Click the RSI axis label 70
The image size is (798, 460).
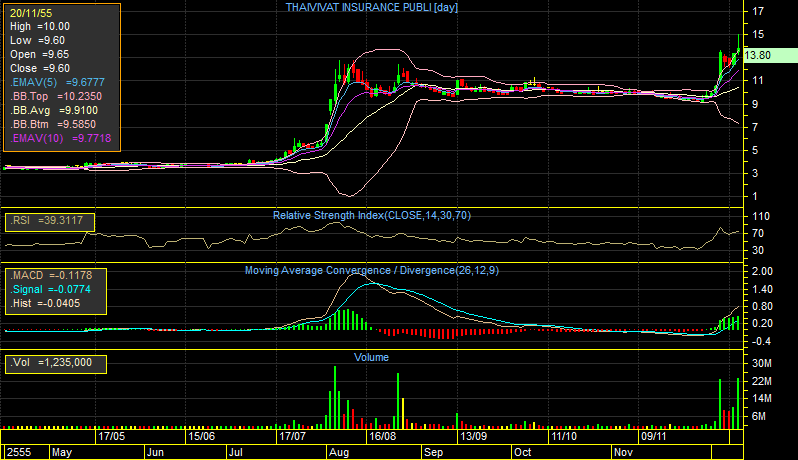coord(758,233)
